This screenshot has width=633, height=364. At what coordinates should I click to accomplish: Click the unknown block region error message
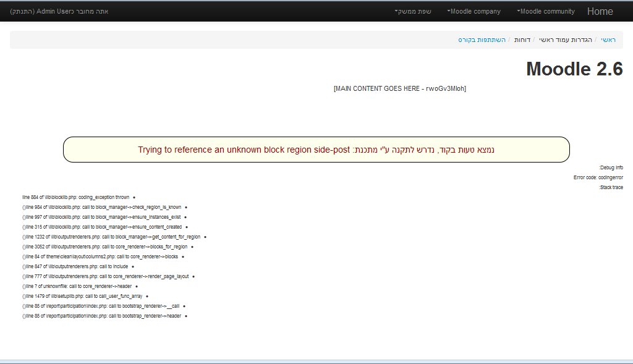point(316,150)
